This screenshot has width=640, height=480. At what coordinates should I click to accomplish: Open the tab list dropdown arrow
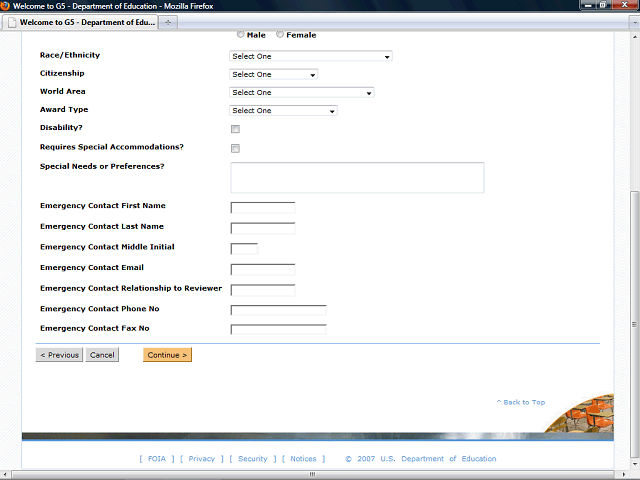(635, 23)
